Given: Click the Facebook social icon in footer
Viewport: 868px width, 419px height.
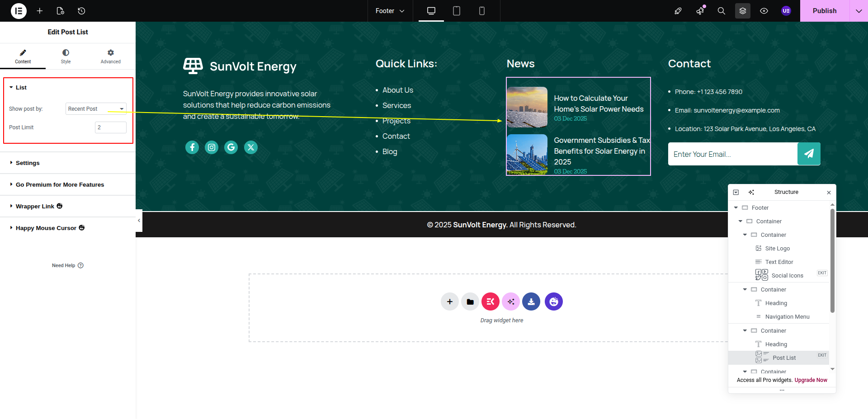Looking at the screenshot, I should 192,147.
